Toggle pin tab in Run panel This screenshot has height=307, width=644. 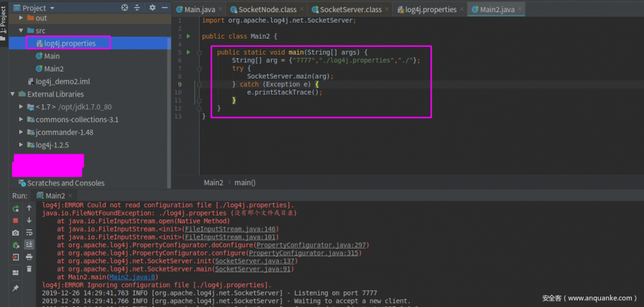[15, 288]
